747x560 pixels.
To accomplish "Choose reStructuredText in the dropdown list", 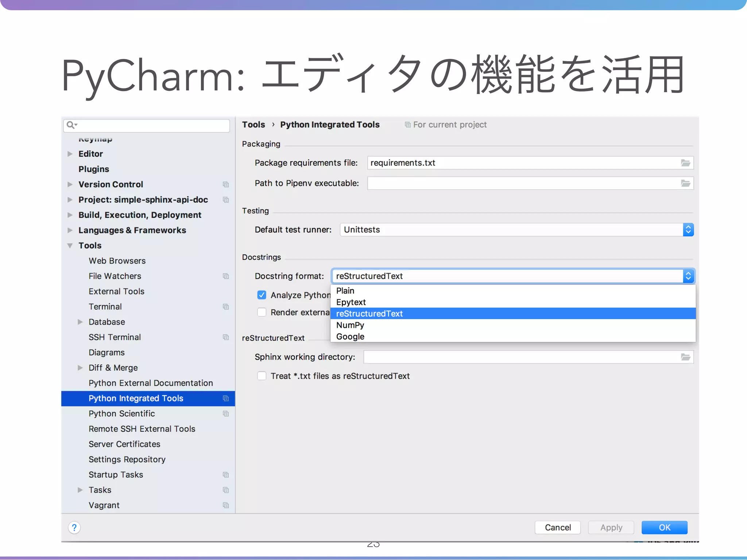I will [513, 314].
